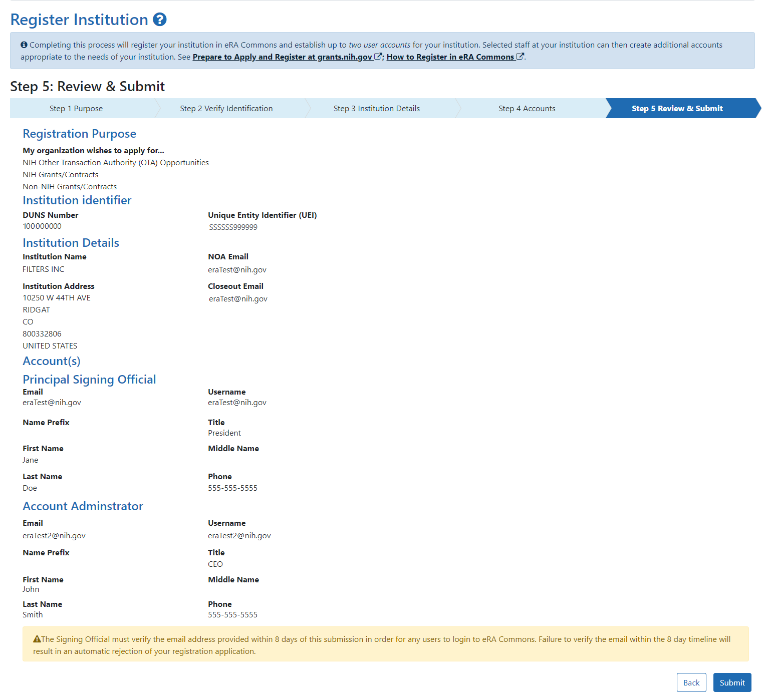Open How to Register in eRA Commons link
Screen dimensions: 765x700
450,57
